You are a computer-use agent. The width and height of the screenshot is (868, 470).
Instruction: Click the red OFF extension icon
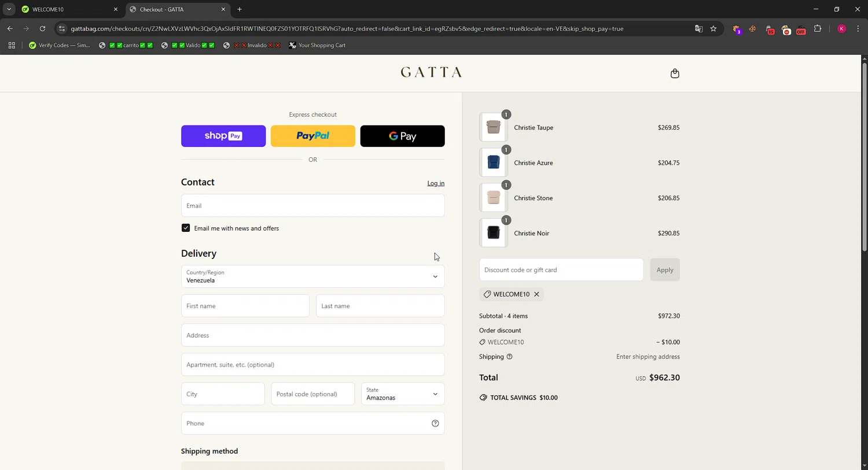point(801,29)
